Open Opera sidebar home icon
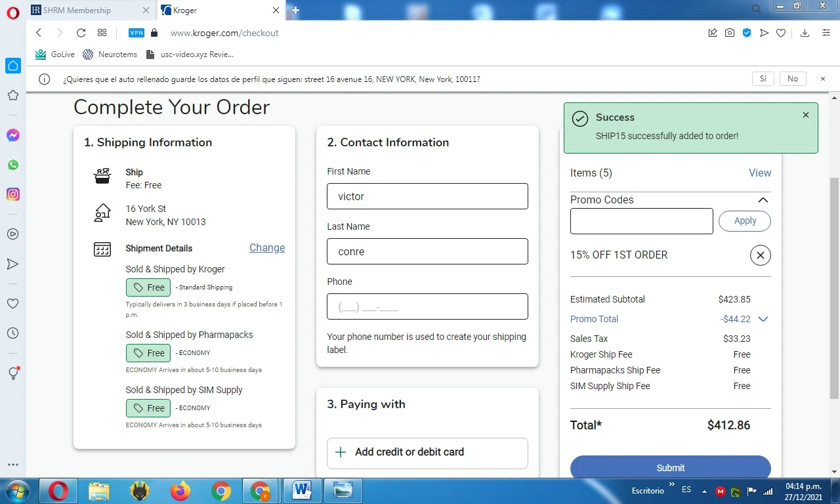The image size is (840, 504). [13, 66]
